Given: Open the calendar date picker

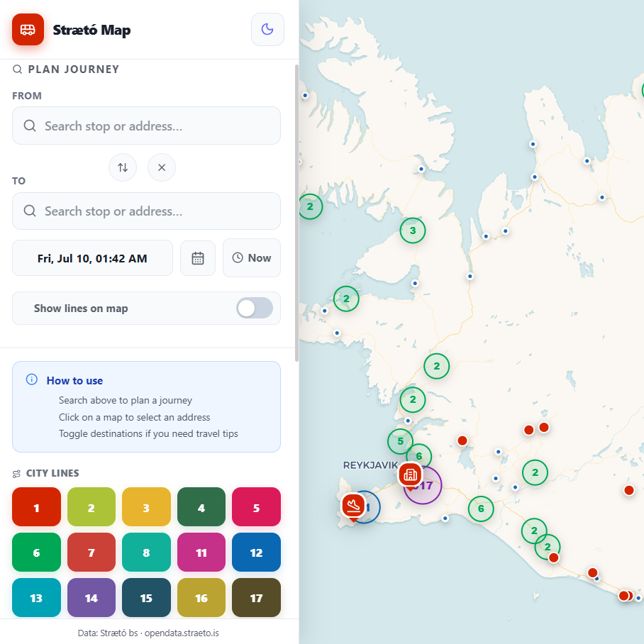Looking at the screenshot, I should coord(198,258).
